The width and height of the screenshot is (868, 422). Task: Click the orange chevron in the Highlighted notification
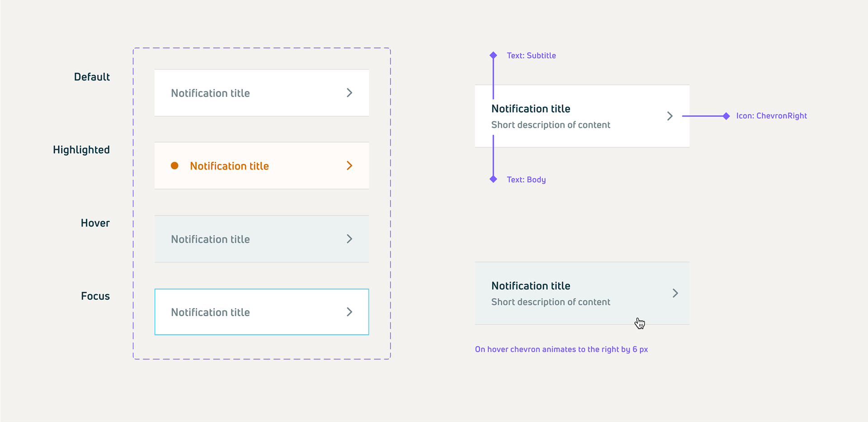click(349, 166)
